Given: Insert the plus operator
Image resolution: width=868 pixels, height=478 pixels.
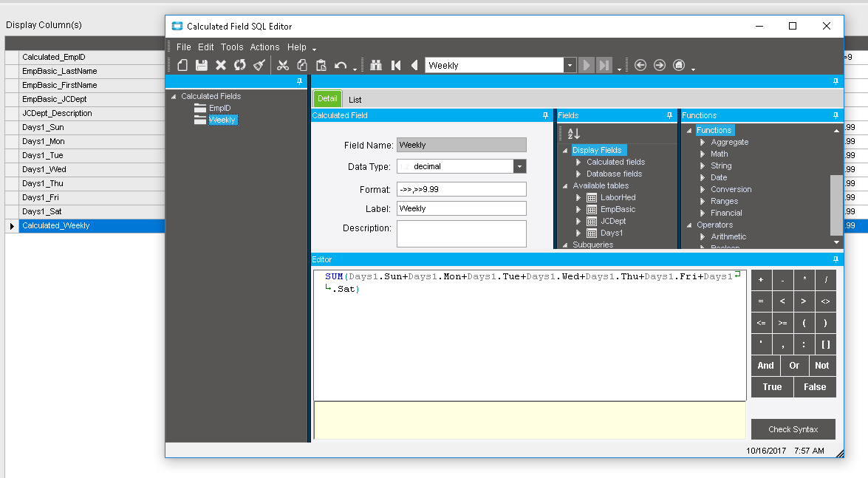Looking at the screenshot, I should [761, 280].
